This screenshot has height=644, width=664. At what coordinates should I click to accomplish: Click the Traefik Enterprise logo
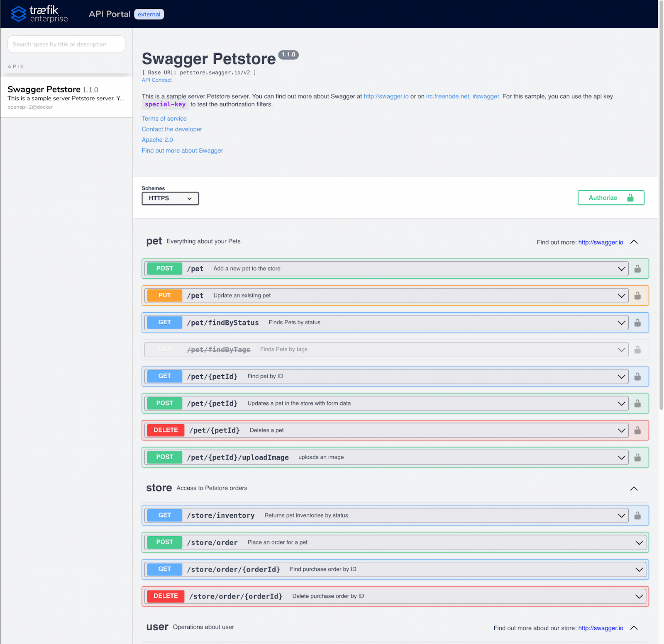[39, 14]
